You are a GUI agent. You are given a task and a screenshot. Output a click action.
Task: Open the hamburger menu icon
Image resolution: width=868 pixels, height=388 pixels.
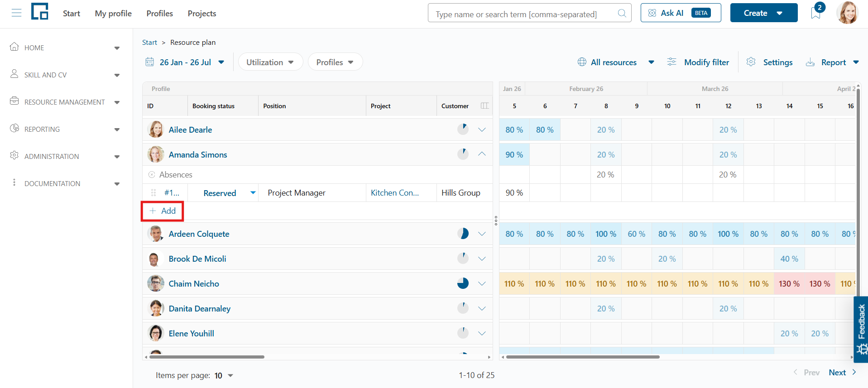click(x=16, y=13)
